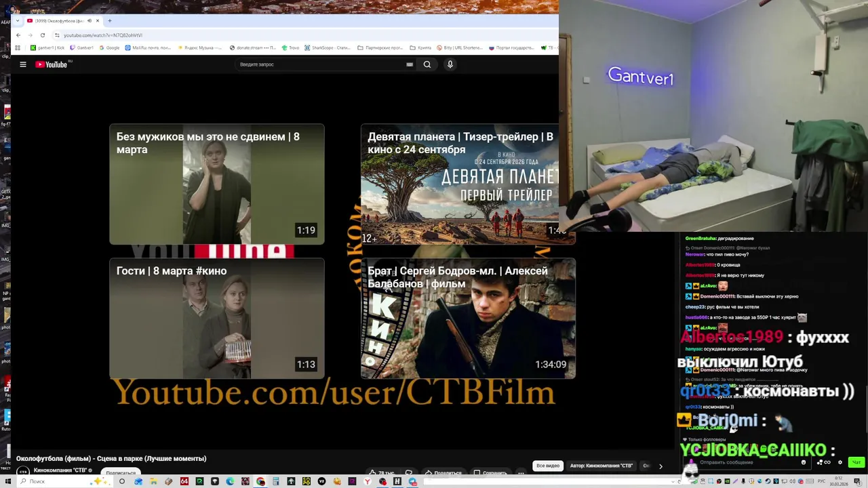Select the Все видео filter chip
The image size is (868, 488).
coord(548,466)
